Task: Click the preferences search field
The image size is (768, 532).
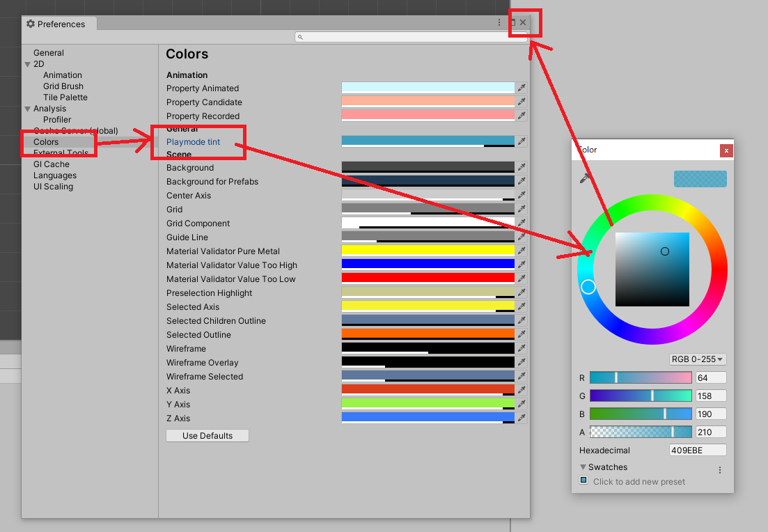Action: 410,37
